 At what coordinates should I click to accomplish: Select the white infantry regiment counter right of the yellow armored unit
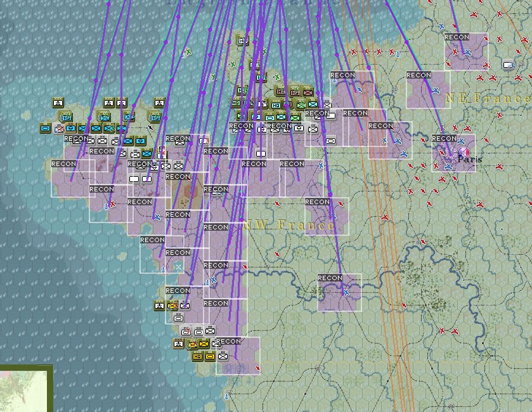(x=223, y=356)
